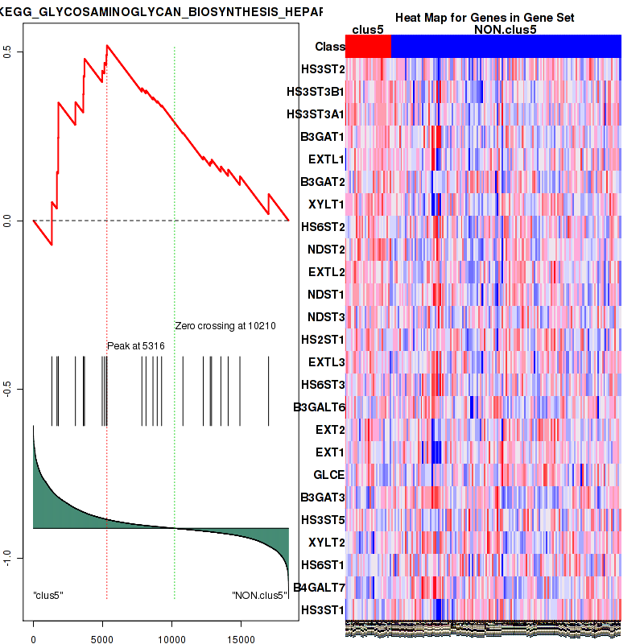The image size is (644, 644).
Task: Click the 'Class' row label
Action: [330, 47]
